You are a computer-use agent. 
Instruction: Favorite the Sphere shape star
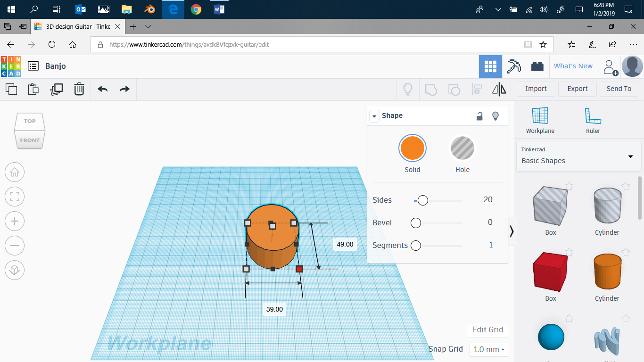coord(569,318)
